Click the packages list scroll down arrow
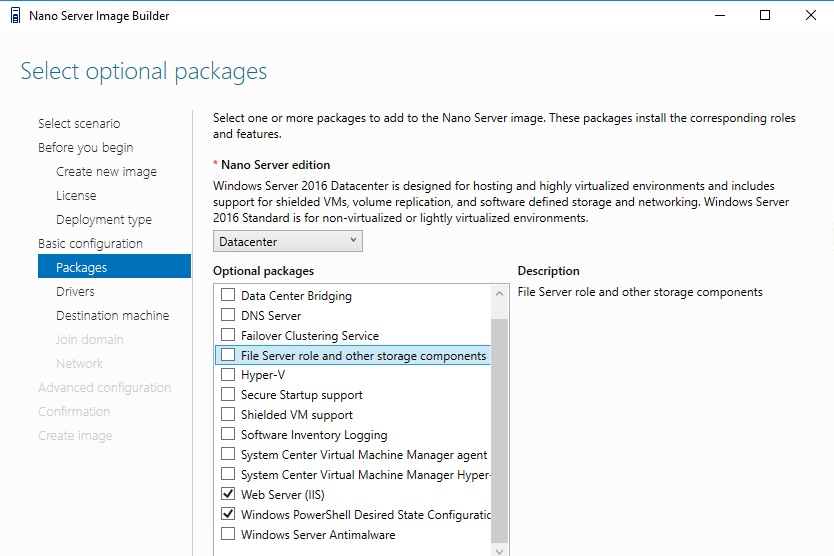This screenshot has width=834, height=556. tap(499, 551)
